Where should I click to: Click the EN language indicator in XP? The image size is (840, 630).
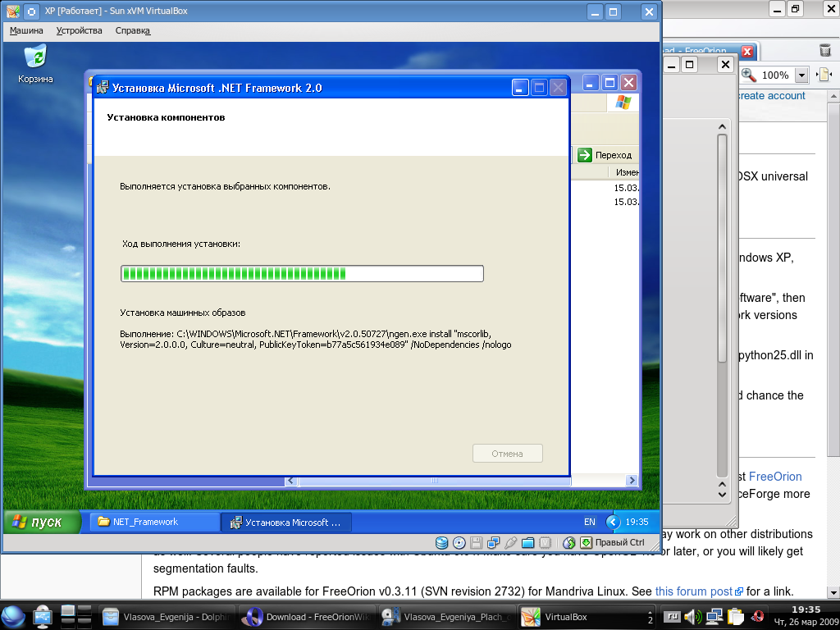(x=589, y=522)
